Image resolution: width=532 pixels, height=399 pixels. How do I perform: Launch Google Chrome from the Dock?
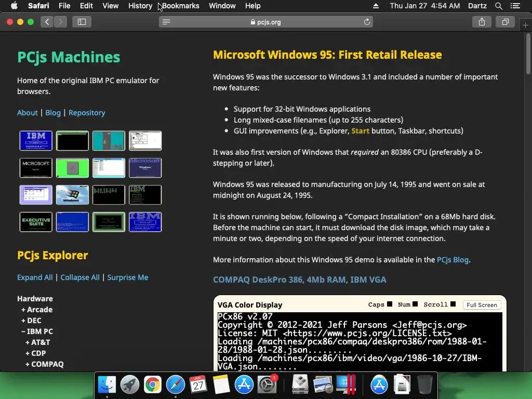152,385
